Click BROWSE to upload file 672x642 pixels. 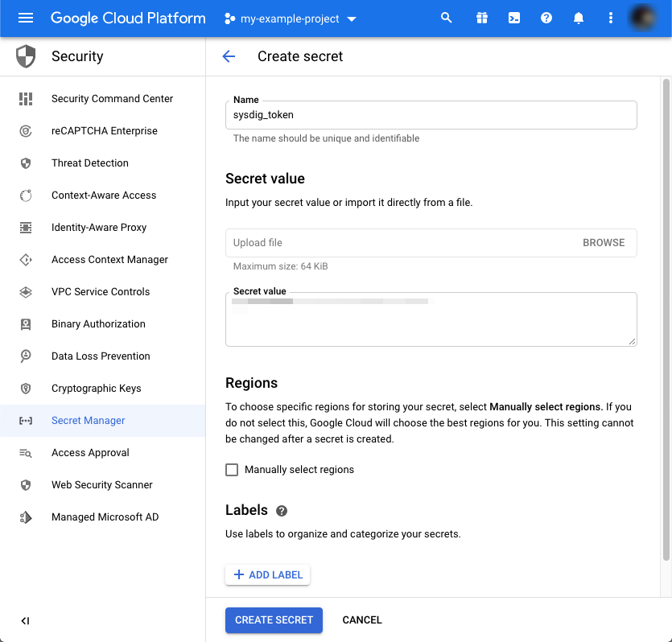(x=604, y=243)
